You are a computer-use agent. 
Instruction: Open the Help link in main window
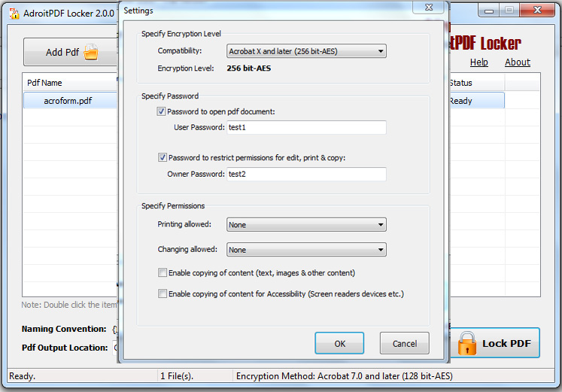click(478, 62)
